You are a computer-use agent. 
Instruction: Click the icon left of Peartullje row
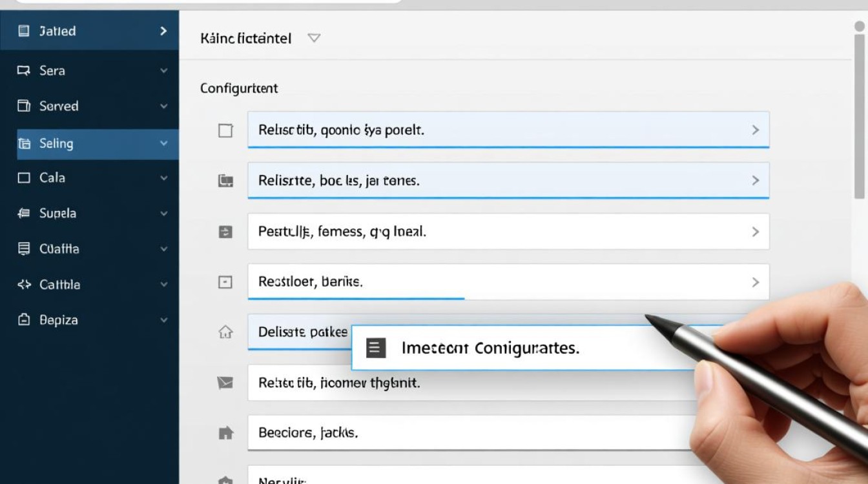click(225, 232)
